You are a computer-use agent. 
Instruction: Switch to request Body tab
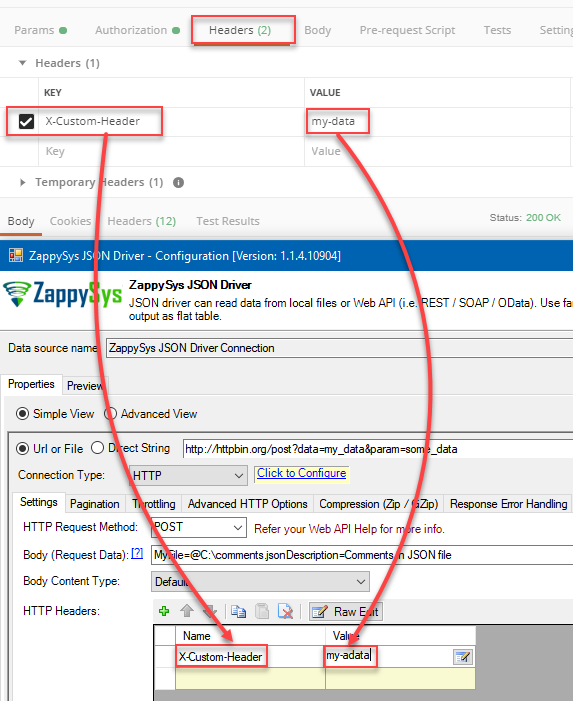pyautogui.click(x=318, y=30)
